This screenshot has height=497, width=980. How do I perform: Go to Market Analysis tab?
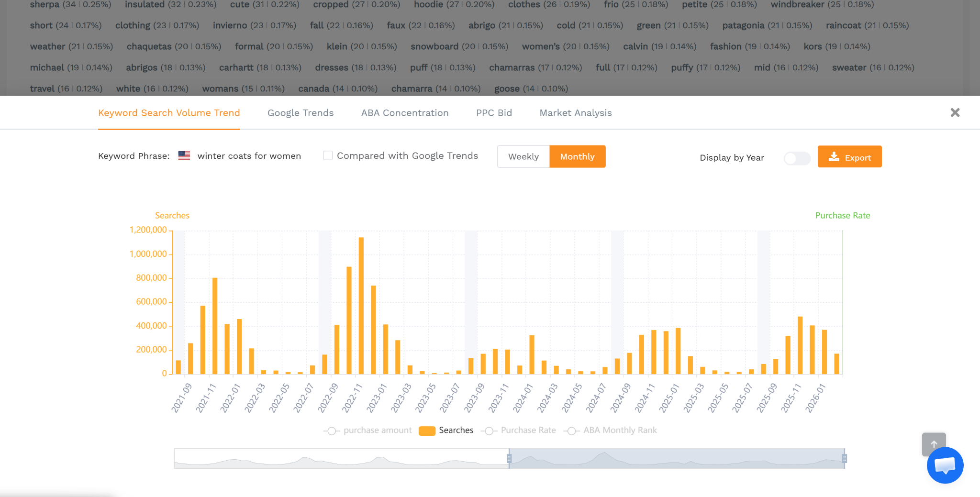(x=576, y=113)
